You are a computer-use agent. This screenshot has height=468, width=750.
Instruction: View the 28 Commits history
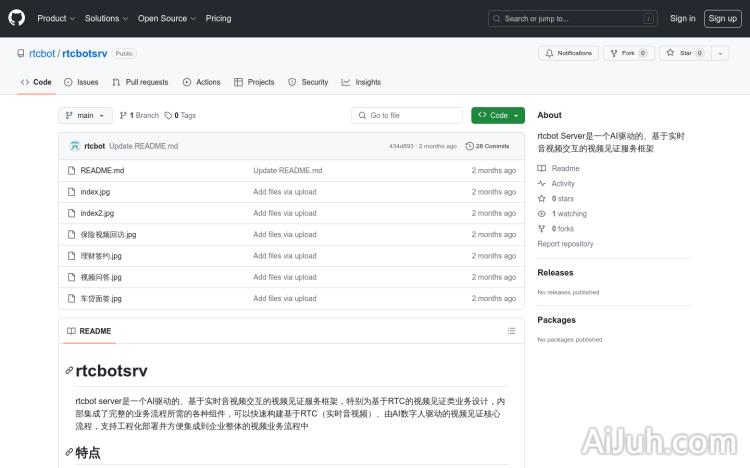[x=488, y=146]
